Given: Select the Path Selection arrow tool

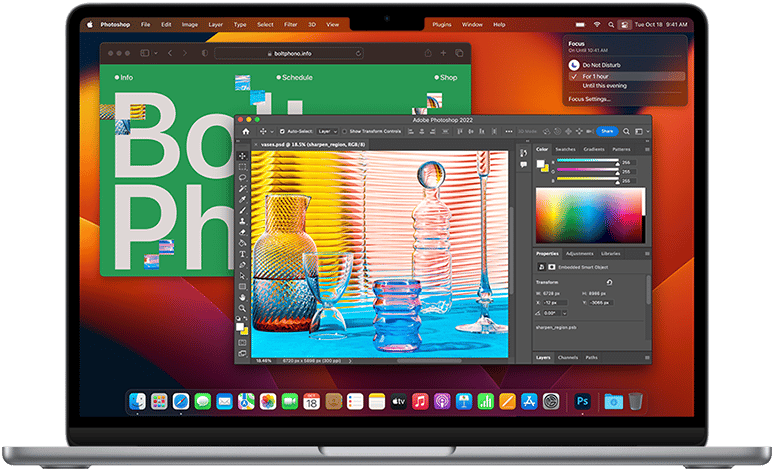Looking at the screenshot, I should pyautogui.click(x=242, y=275).
